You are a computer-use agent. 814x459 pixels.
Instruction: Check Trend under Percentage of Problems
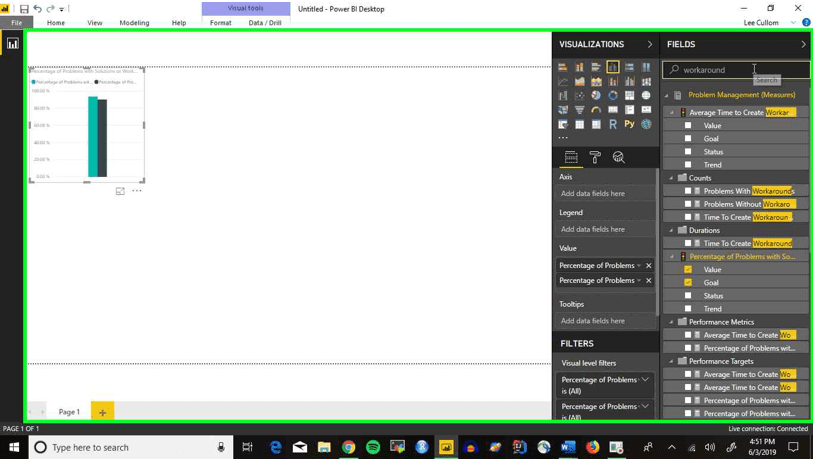(x=688, y=308)
